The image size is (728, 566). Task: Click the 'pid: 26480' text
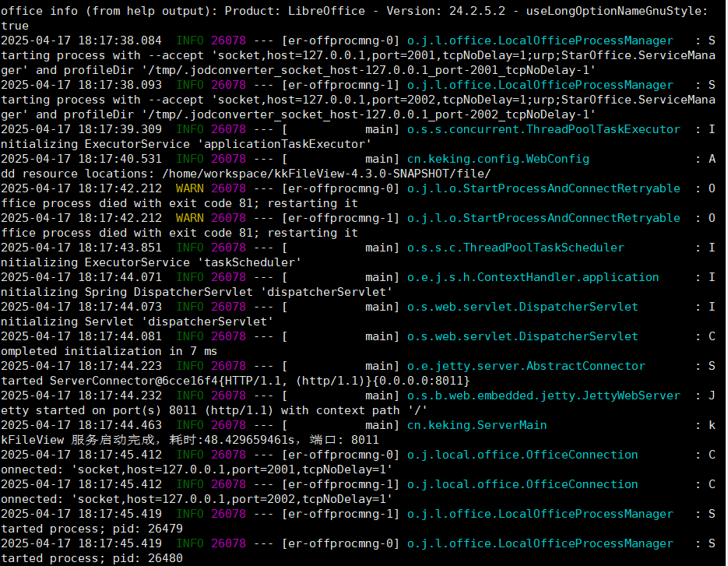(x=148, y=558)
